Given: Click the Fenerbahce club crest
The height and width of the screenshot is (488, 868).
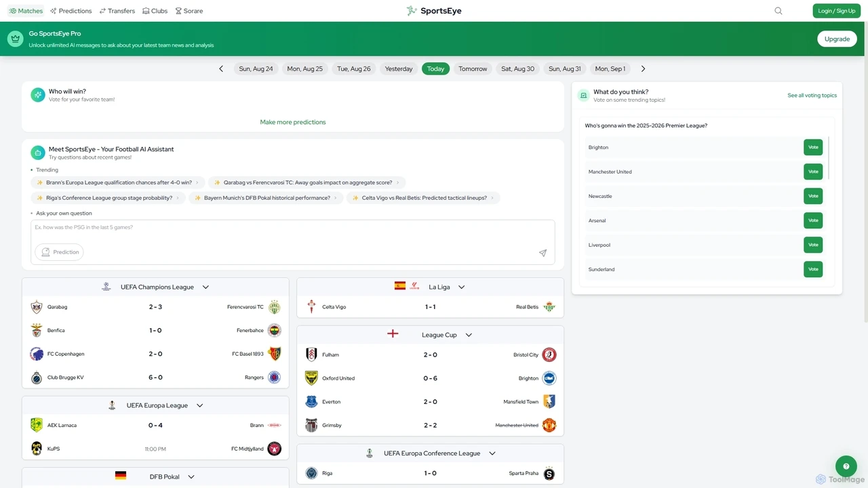Looking at the screenshot, I should [x=275, y=331].
